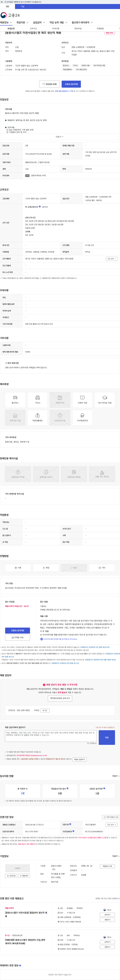Select the 장애인용 승강기 facility icon
Image resolution: width=120 pixels, height=980 pixels.
point(46,474)
